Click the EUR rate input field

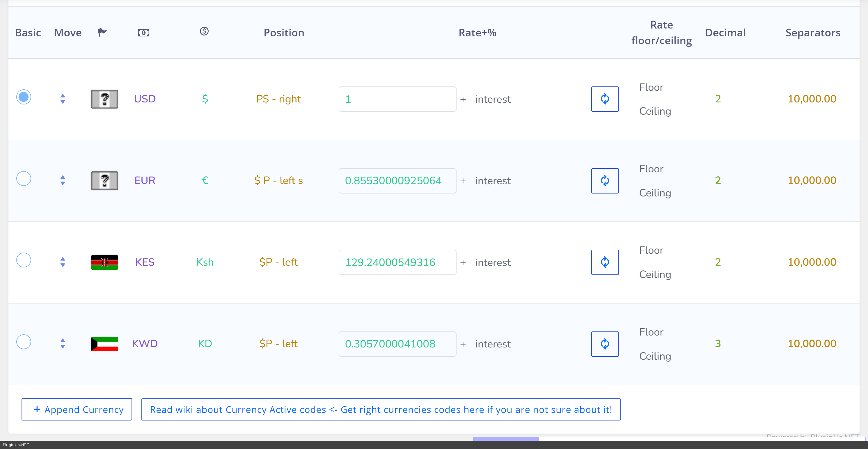[397, 181]
